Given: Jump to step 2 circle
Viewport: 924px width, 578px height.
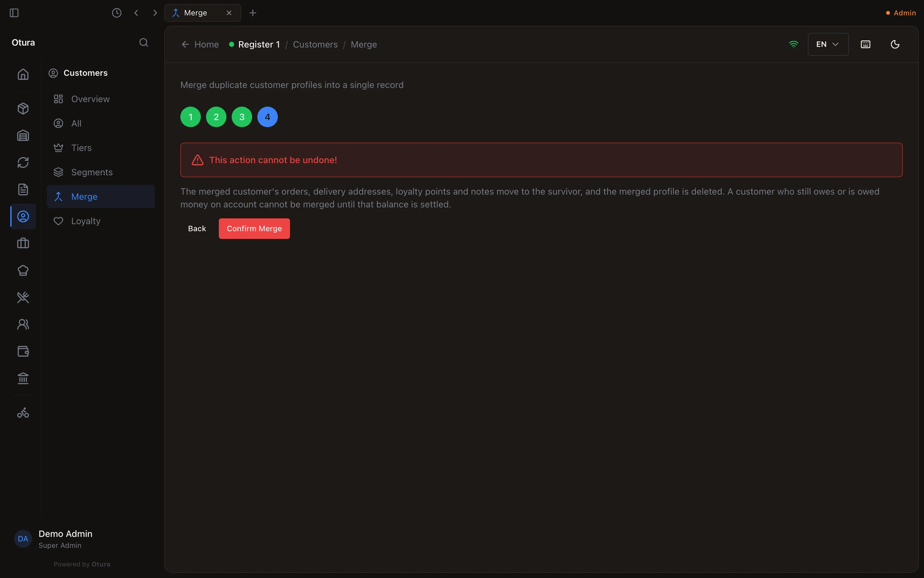Looking at the screenshot, I should click(x=216, y=117).
